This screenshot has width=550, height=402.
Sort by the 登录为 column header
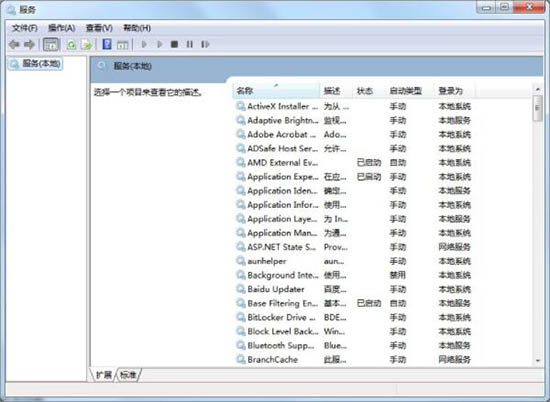455,91
